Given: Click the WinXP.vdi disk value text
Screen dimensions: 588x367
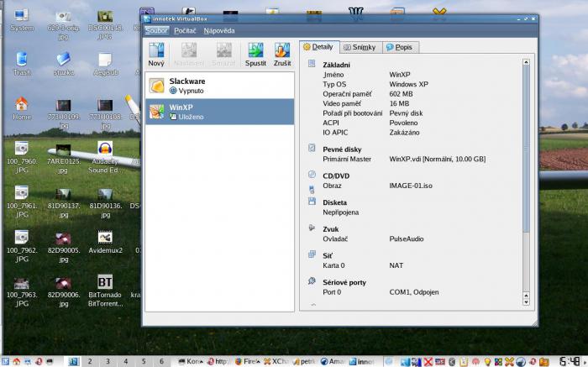Looking at the screenshot, I should coord(438,159).
